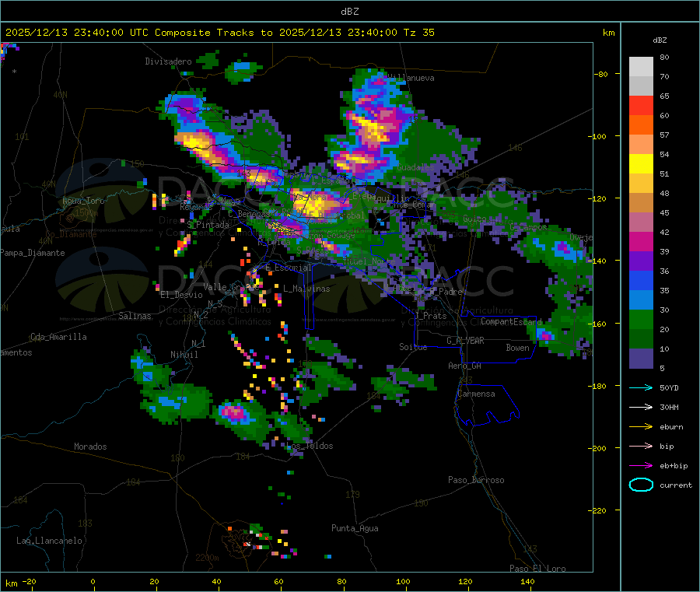Click the 'Soitue' map label

coord(413,347)
